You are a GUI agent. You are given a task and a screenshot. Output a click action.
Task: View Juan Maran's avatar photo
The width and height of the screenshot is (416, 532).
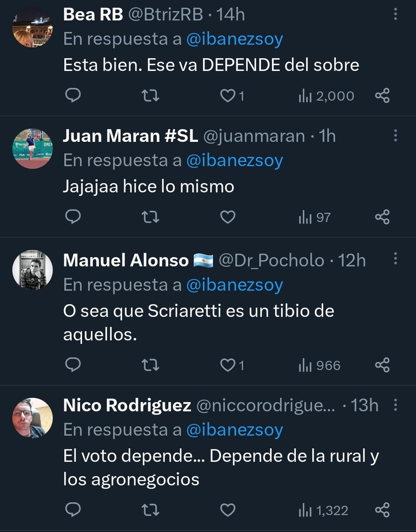[32, 148]
